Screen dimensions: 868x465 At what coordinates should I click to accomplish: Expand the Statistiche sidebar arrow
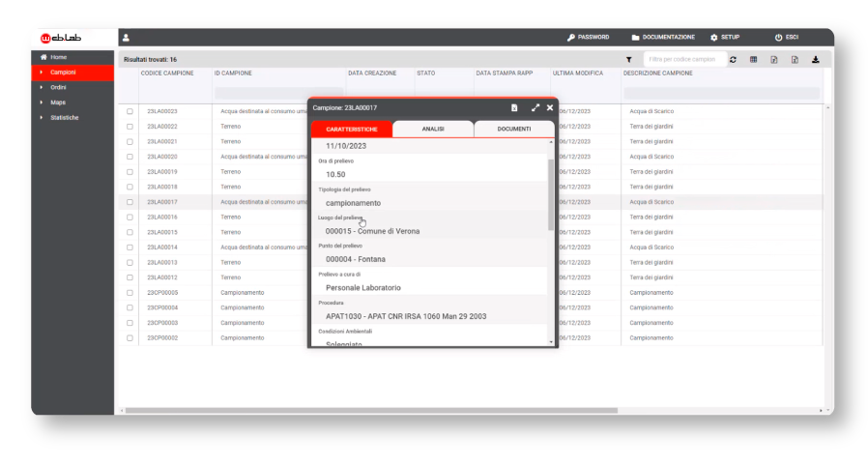[x=41, y=117]
